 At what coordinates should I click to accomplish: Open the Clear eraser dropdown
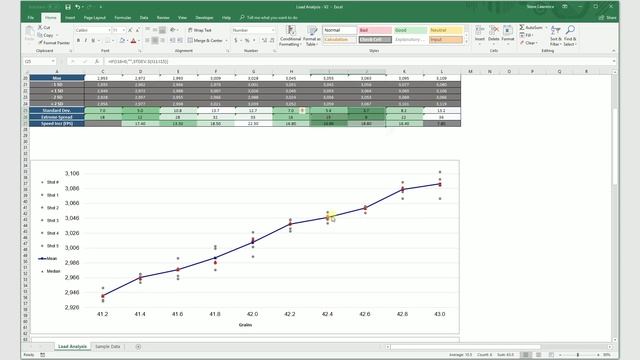point(529,43)
